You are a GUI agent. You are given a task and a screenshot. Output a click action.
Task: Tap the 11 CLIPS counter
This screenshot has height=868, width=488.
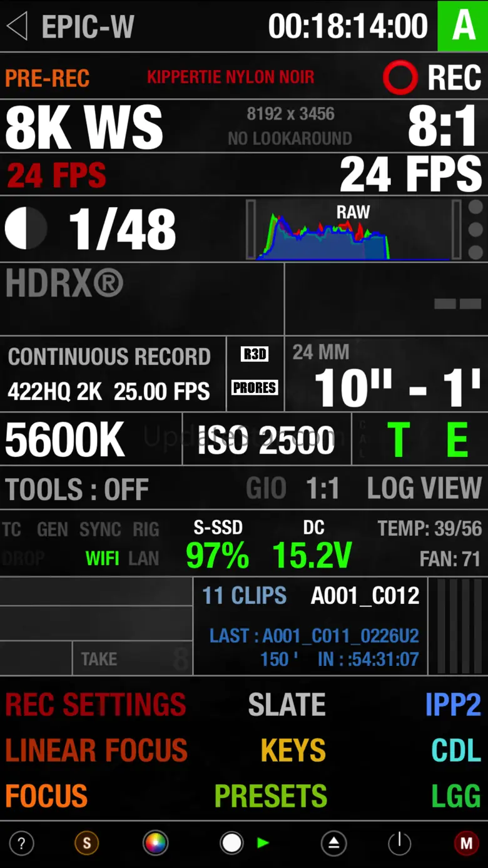tap(244, 596)
